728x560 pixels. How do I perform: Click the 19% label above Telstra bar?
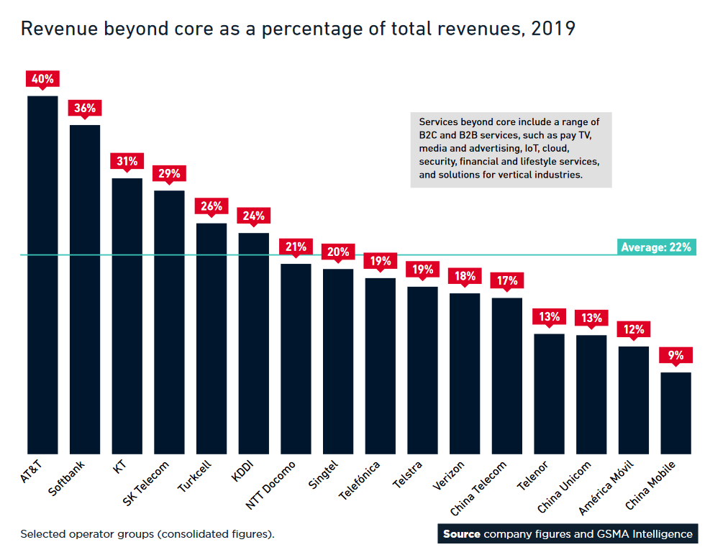coord(423,270)
